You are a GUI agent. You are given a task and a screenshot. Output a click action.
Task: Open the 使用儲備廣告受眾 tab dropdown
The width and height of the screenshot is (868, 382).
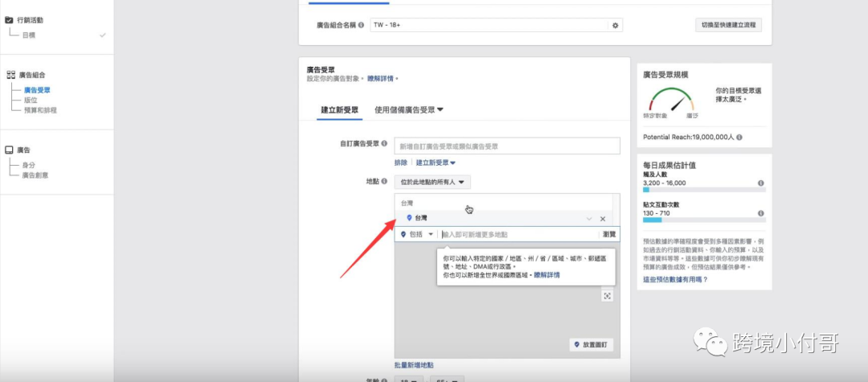tap(409, 109)
